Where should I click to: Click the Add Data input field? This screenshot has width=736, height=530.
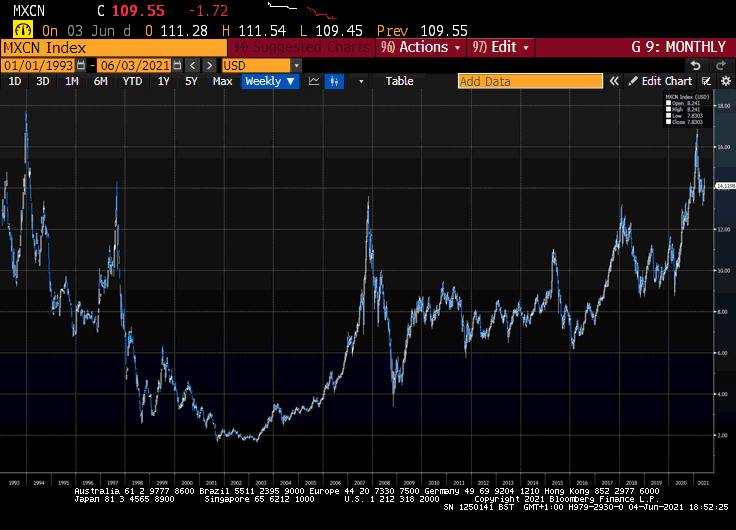point(530,81)
